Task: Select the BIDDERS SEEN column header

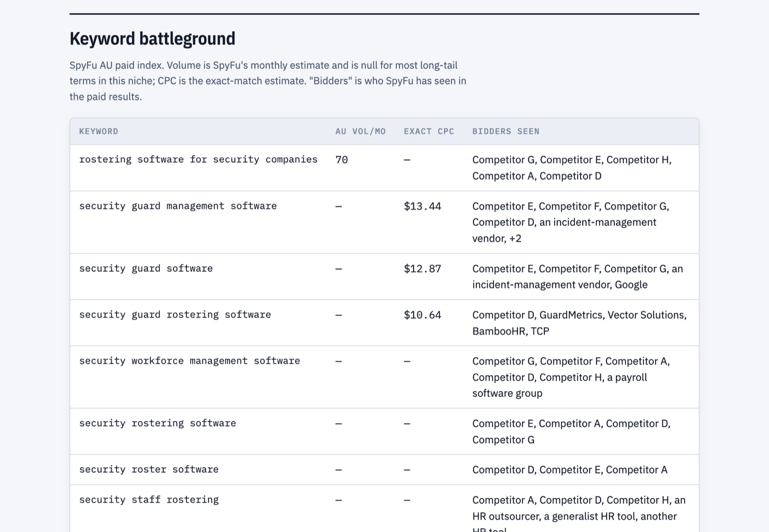Action: 506,131
